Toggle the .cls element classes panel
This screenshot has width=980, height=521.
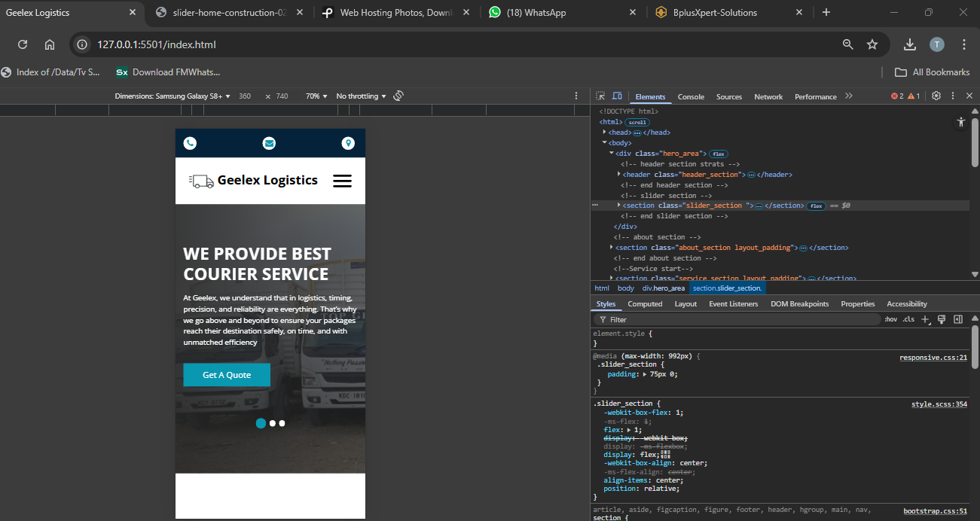click(x=908, y=319)
